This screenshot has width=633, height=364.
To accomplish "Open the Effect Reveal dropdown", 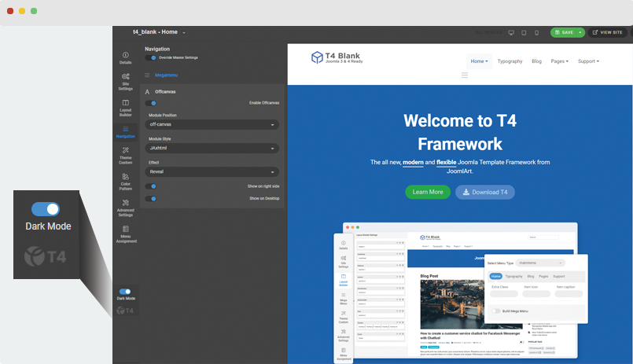I will tap(212, 172).
